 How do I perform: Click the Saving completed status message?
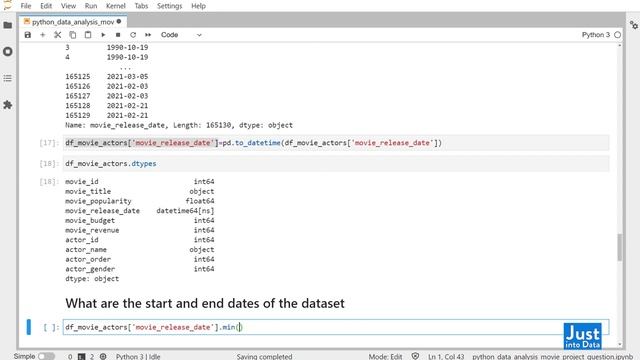(x=264, y=356)
